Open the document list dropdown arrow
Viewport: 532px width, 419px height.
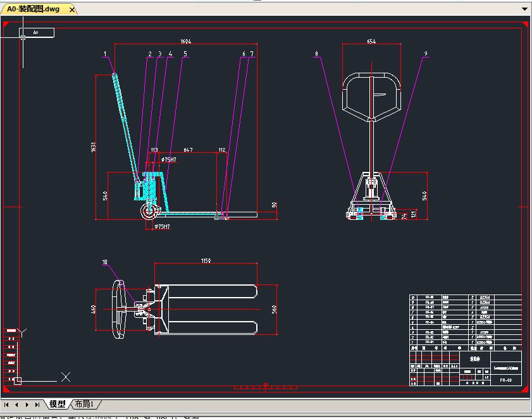[x=524, y=9]
